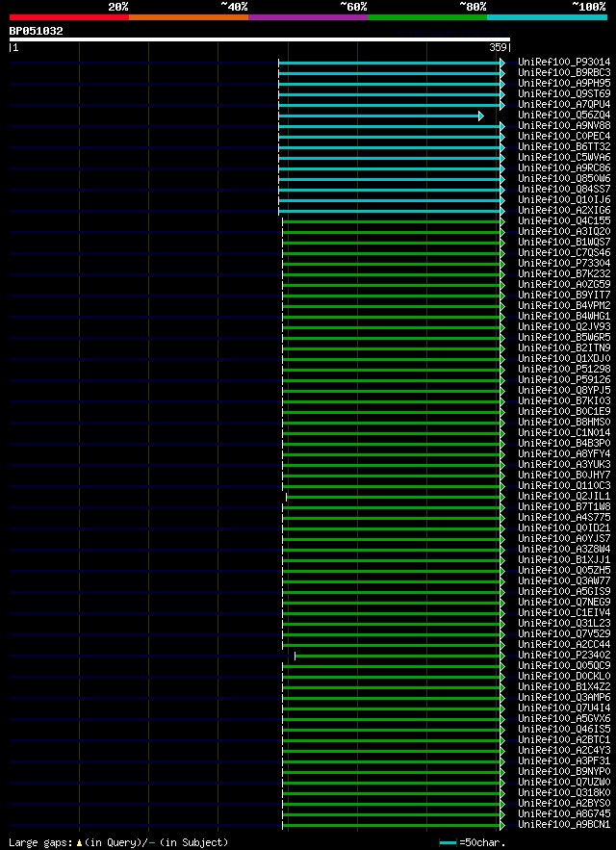616x850 pixels.
Task: Select the UniRef100_C1N014 label
Action: coord(564,432)
